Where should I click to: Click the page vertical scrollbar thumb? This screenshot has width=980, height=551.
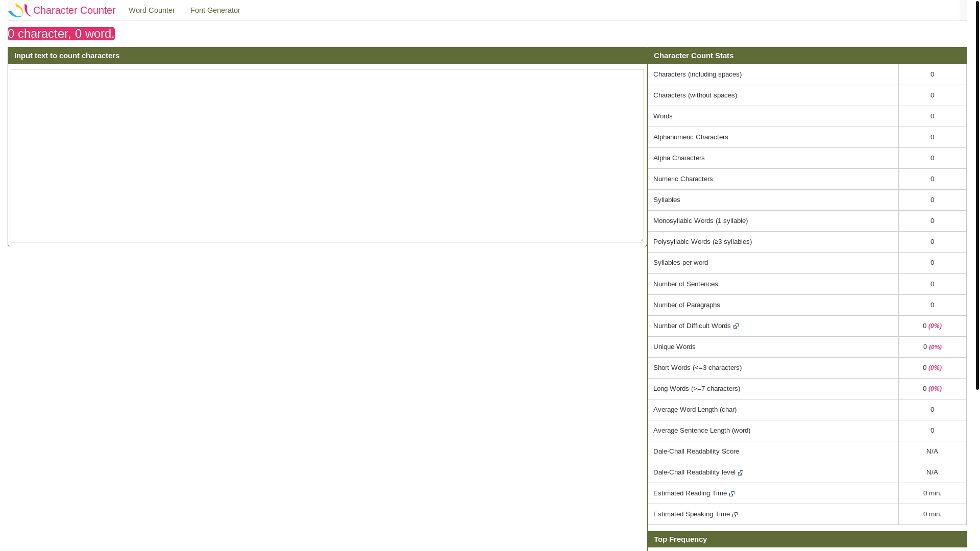[977, 195]
